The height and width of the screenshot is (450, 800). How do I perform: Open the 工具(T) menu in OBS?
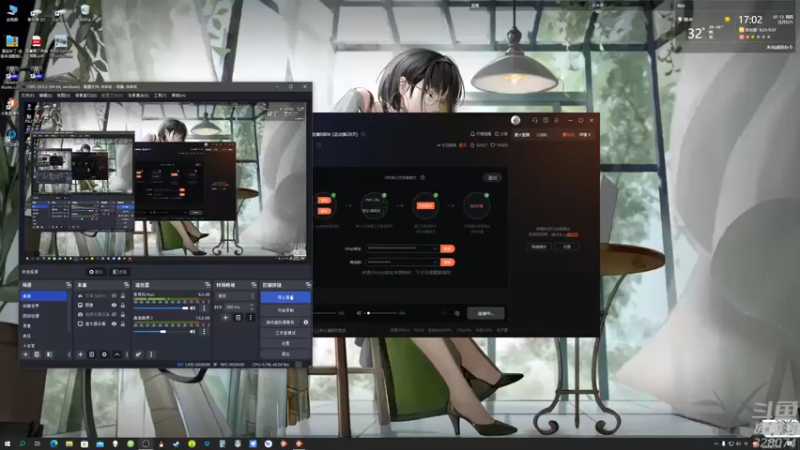[160, 95]
